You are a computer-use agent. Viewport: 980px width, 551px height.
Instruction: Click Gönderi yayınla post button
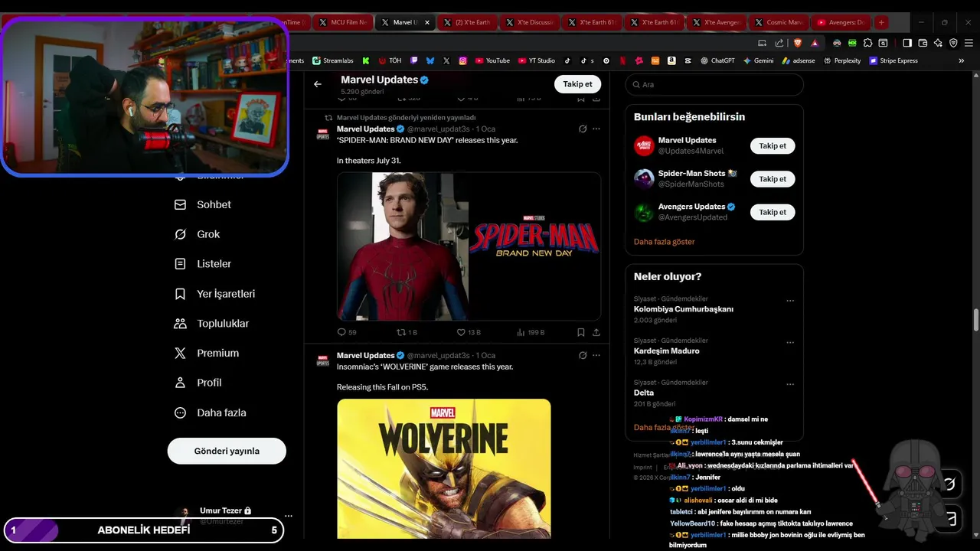click(227, 451)
